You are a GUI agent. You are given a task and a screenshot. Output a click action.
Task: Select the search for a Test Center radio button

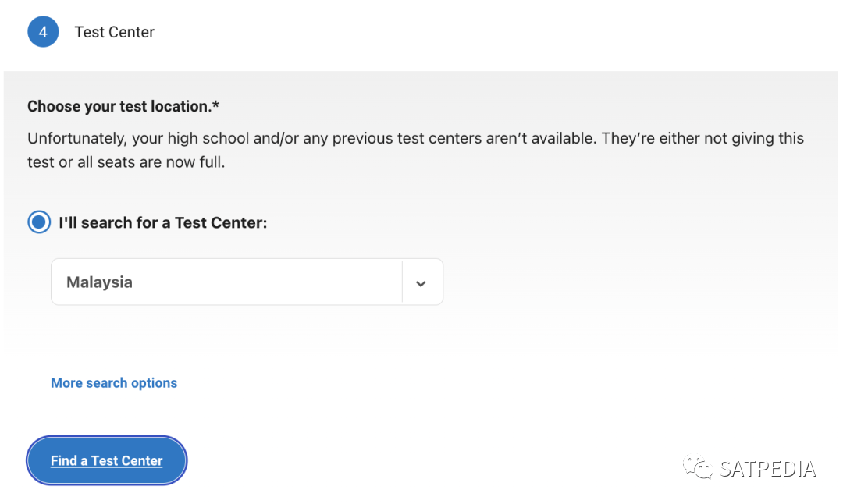[x=39, y=222]
